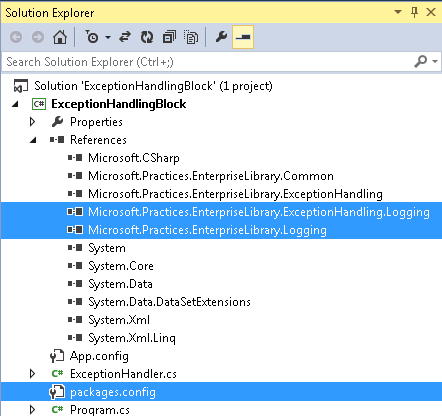The height and width of the screenshot is (416, 442).
Task: Open the Window Position dropdown in title bar
Action: coord(398,12)
